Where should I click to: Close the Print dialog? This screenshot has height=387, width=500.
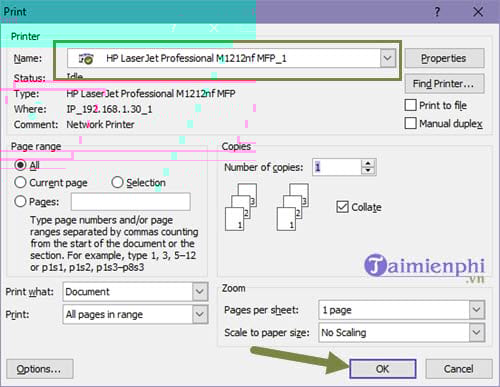478,12
